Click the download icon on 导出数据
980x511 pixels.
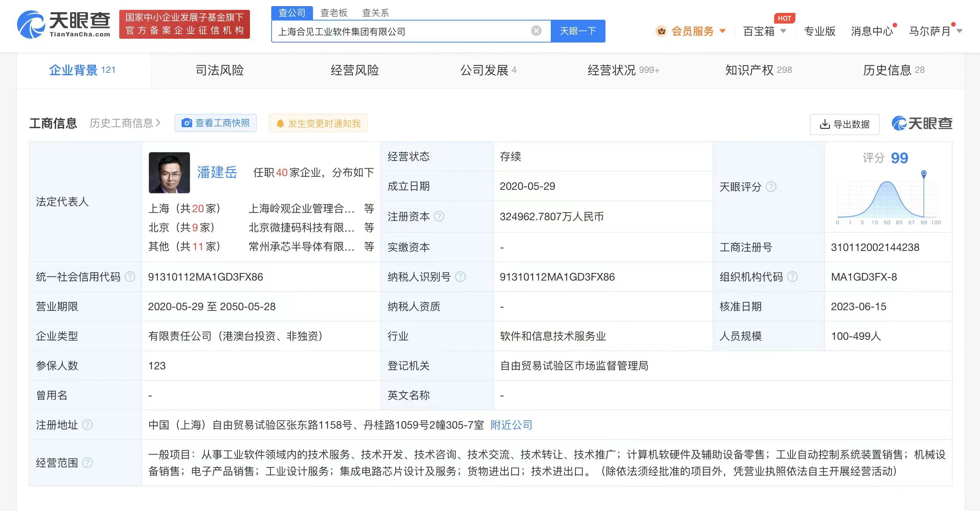tap(824, 124)
